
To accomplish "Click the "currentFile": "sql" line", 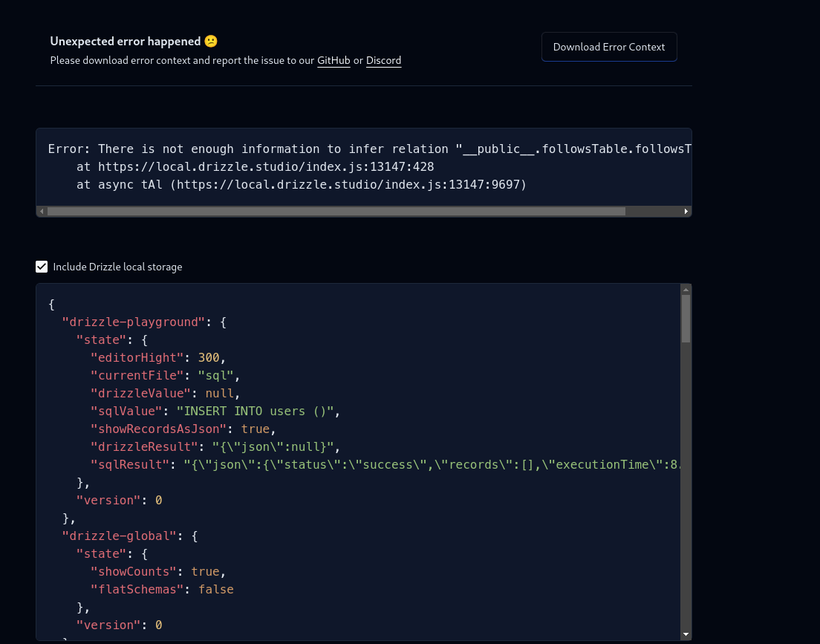I will [x=165, y=376].
